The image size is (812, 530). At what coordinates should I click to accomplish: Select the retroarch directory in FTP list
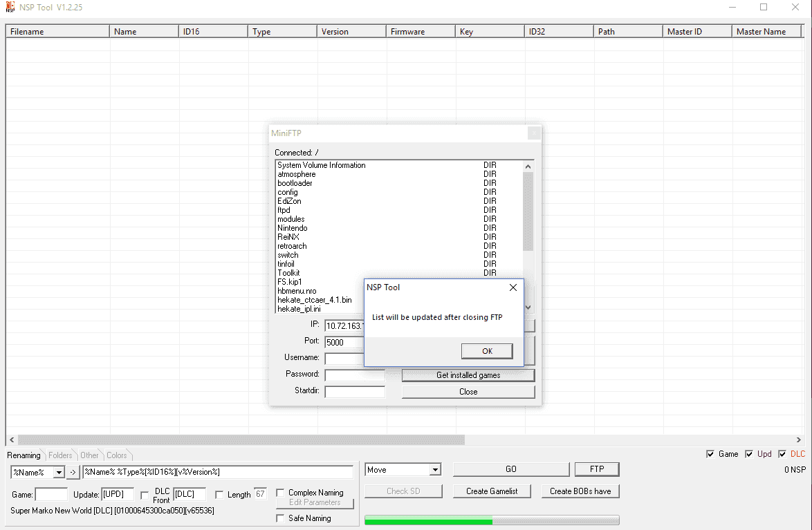point(399,247)
